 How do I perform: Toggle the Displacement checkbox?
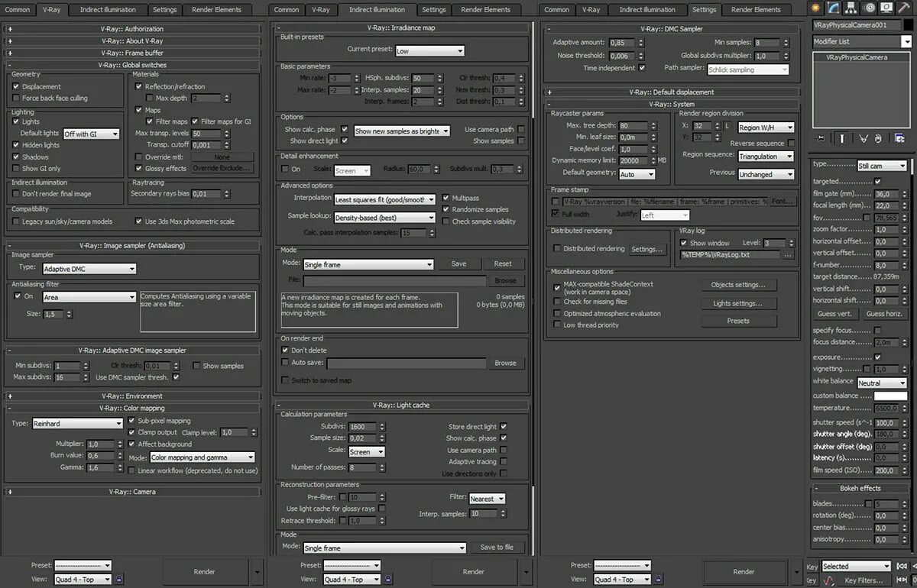point(16,86)
